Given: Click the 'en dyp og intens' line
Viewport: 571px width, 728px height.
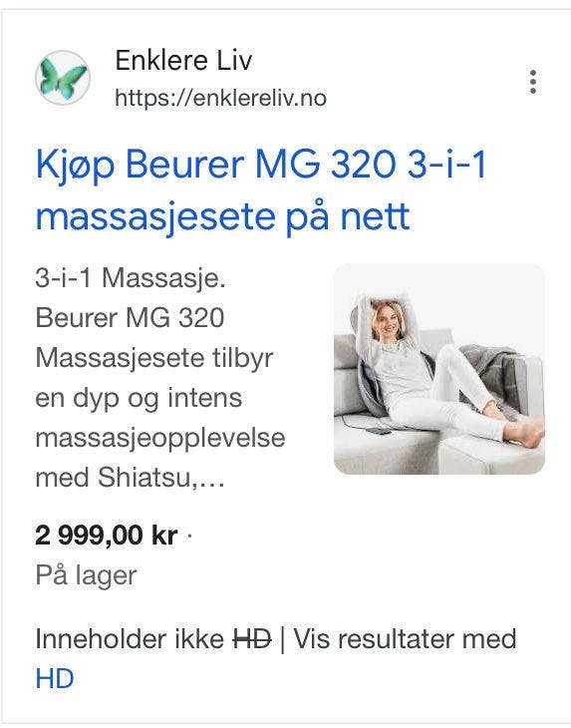Looking at the screenshot, I should [139, 398].
